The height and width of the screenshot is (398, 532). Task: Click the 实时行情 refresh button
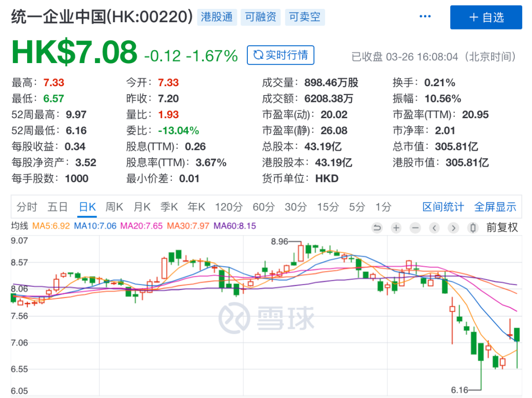click(x=281, y=55)
